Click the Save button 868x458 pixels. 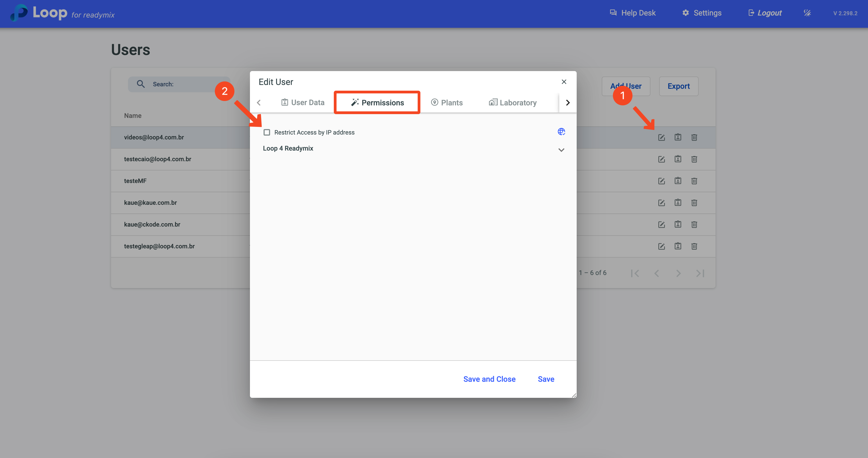tap(546, 379)
